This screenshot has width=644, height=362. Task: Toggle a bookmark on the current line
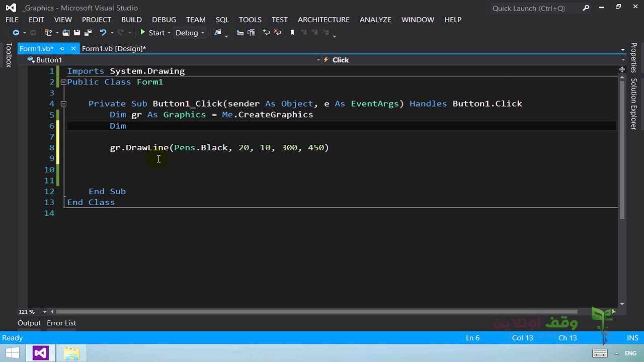292,33
